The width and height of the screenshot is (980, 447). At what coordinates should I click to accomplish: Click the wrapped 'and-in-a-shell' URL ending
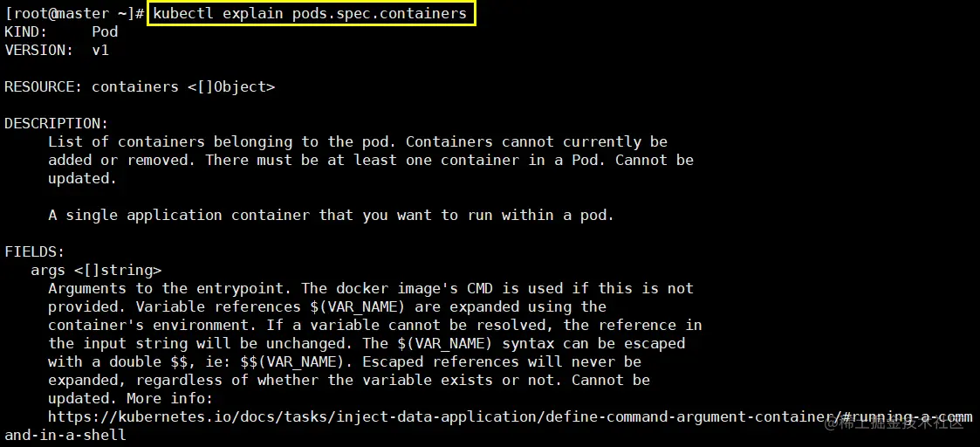pyautogui.click(x=65, y=435)
